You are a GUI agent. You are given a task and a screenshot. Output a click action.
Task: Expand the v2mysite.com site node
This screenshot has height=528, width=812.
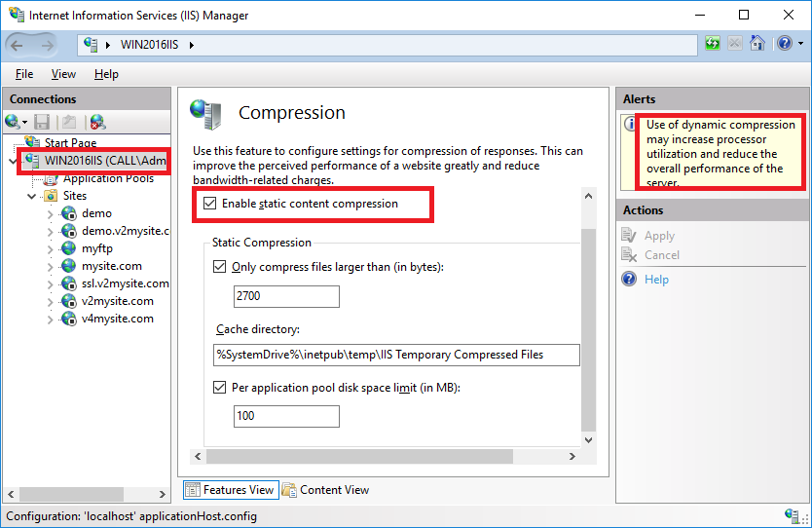pyautogui.click(x=51, y=302)
